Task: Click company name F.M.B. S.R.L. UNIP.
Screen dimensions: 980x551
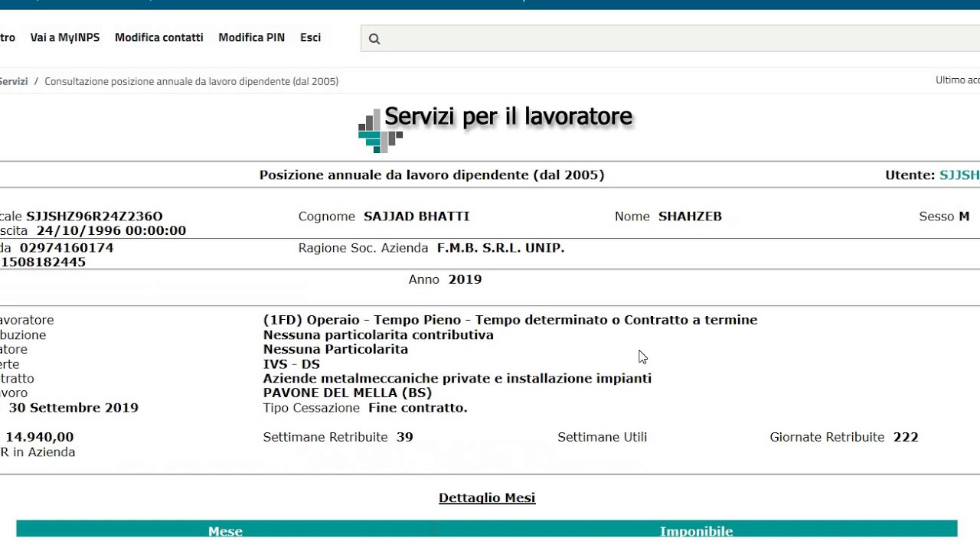Action: click(x=501, y=248)
